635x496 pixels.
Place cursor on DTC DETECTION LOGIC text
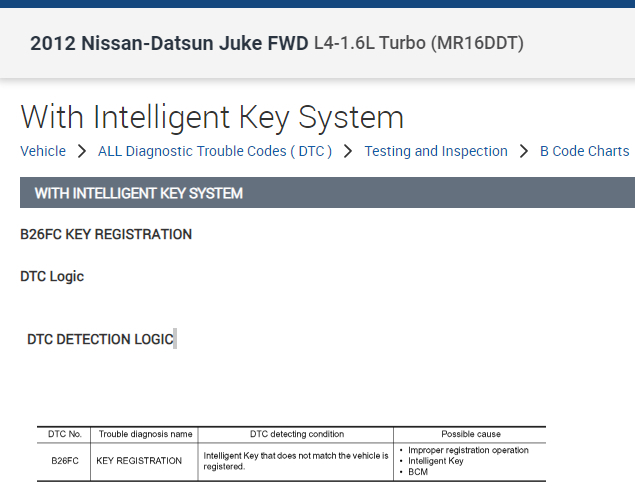click(100, 339)
